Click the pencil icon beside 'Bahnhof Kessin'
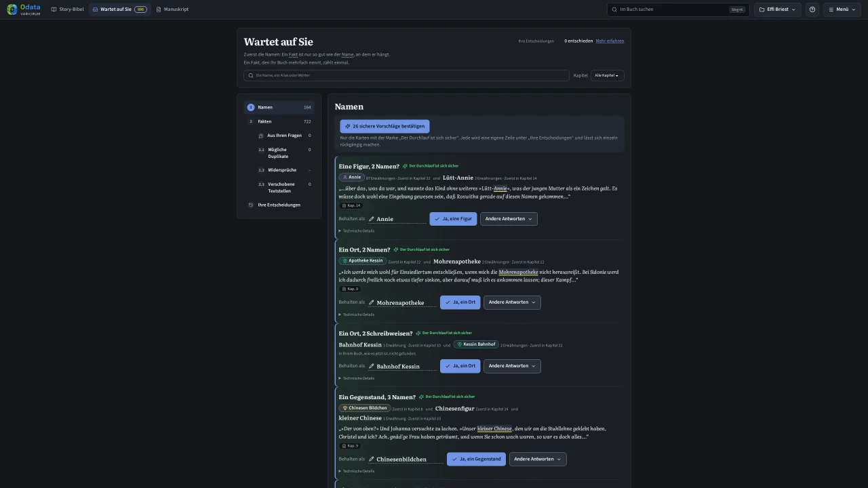868x488 pixels. point(372,366)
